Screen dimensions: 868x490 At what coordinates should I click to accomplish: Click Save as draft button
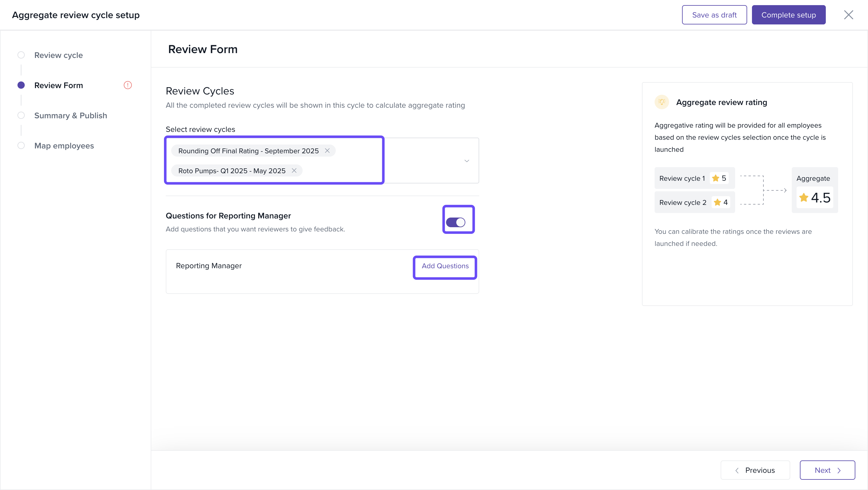714,15
